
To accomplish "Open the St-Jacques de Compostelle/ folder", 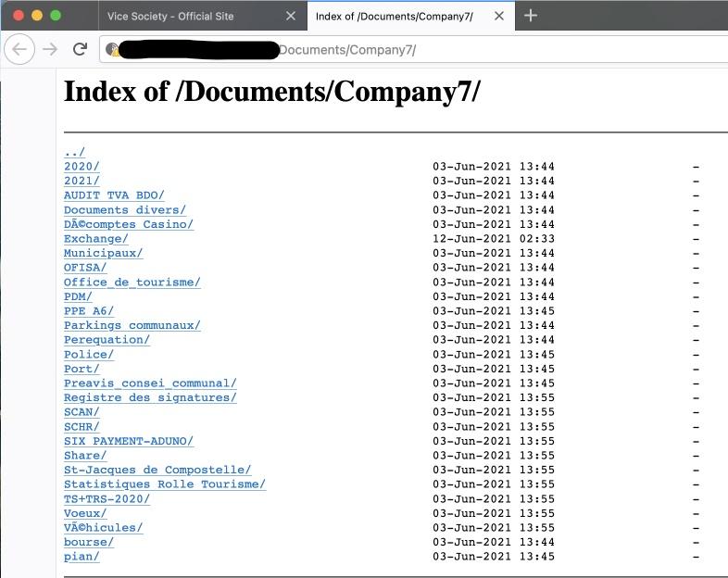I will coord(157,470).
